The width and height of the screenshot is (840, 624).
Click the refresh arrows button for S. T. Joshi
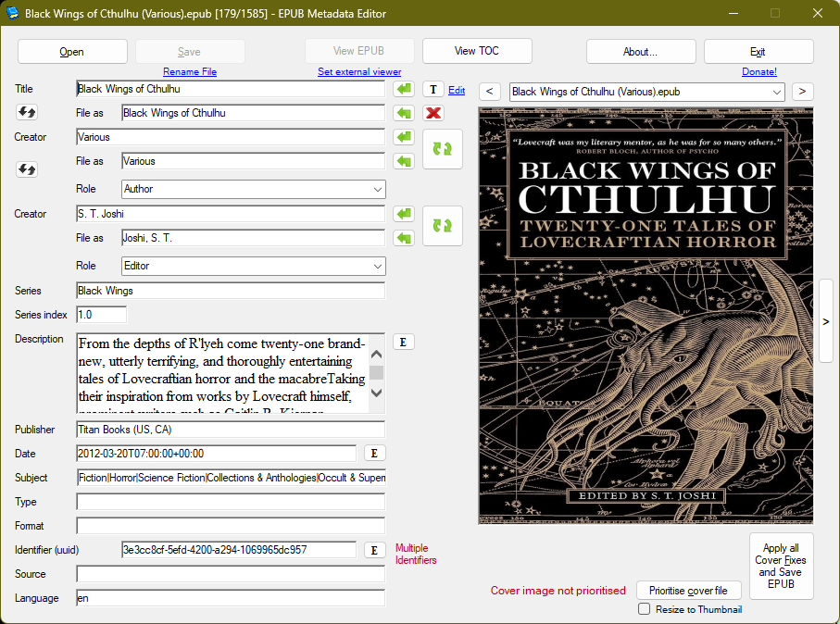(443, 226)
